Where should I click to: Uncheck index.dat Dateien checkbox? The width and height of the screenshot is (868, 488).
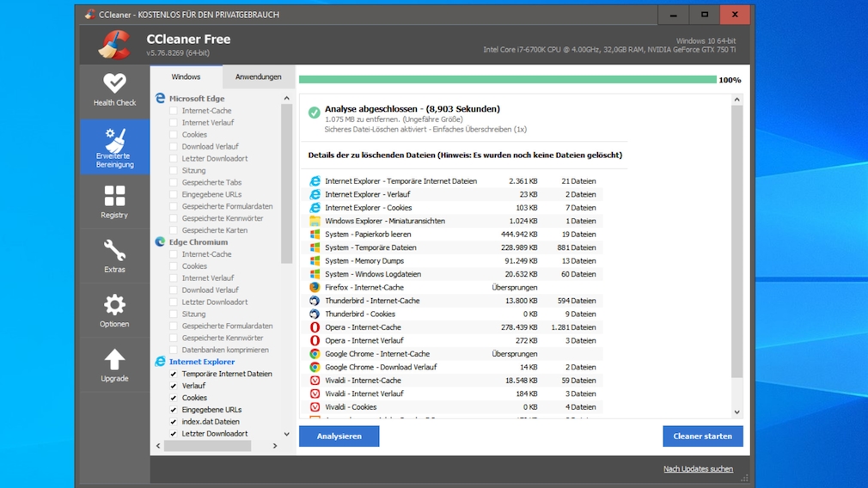point(174,422)
